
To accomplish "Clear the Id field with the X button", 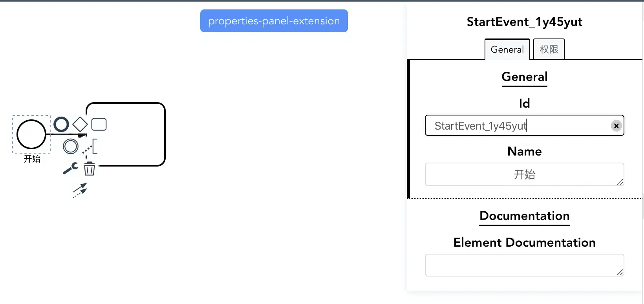I will point(616,126).
